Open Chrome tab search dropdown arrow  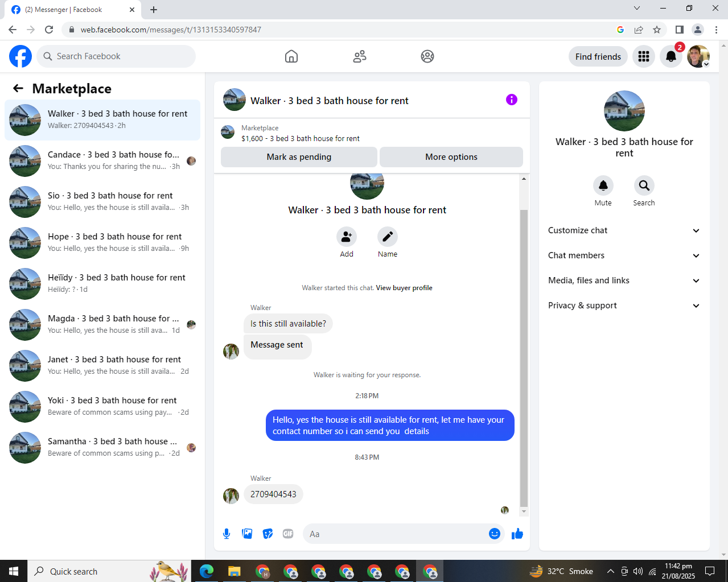click(637, 8)
